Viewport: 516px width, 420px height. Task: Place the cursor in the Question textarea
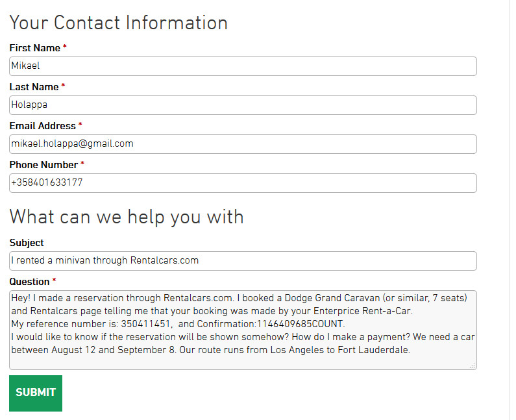[243, 360]
